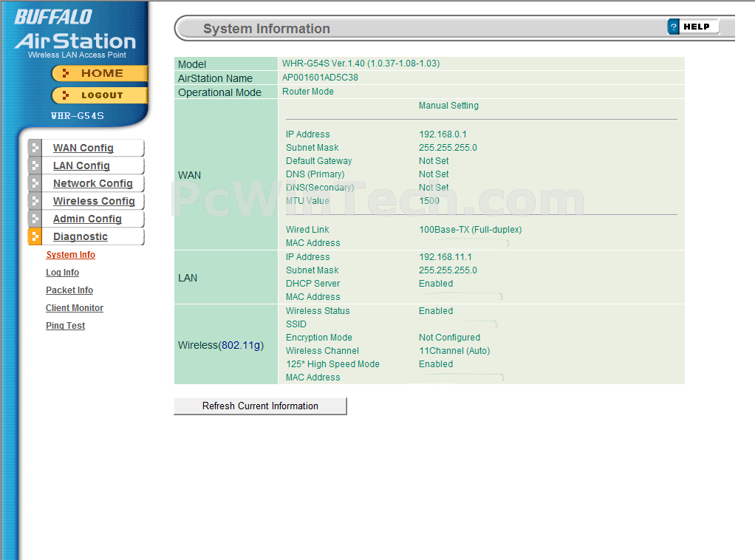This screenshot has height=560, width=755.
Task: Click the 125* High Speed Mode label
Action: [x=332, y=364]
